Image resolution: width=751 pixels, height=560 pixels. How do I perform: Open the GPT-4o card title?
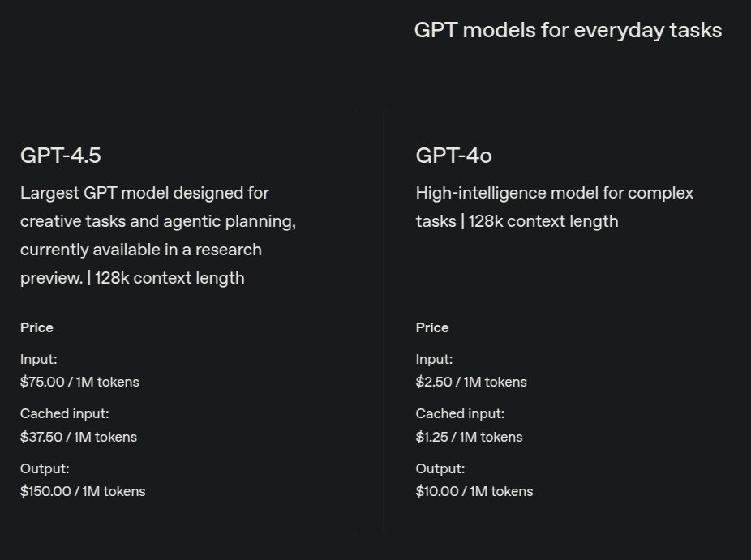pos(453,156)
